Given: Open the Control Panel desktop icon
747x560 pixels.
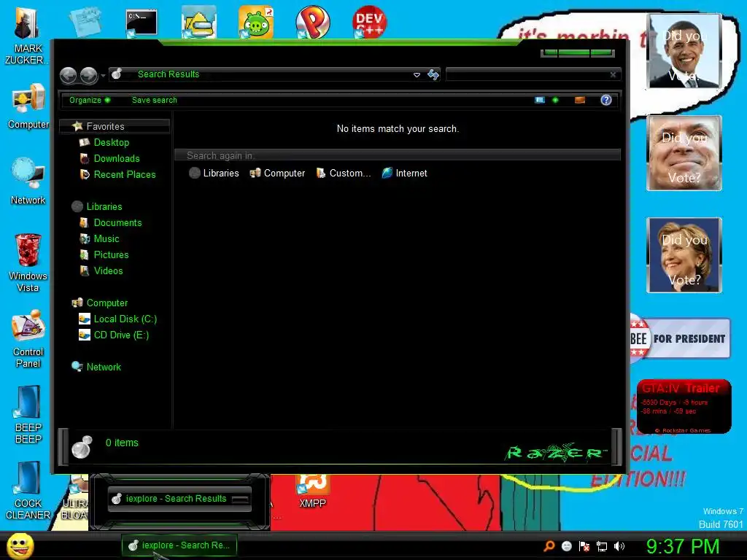Looking at the screenshot, I should (x=28, y=339).
